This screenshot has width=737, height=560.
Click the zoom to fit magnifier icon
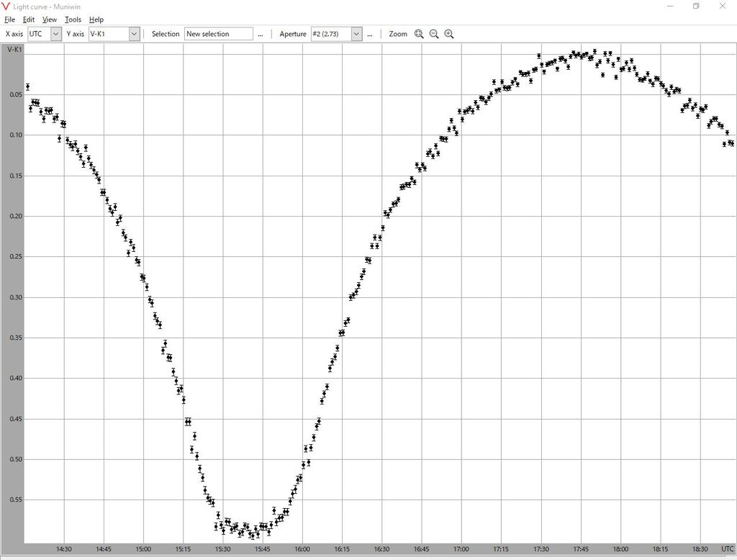click(x=419, y=34)
